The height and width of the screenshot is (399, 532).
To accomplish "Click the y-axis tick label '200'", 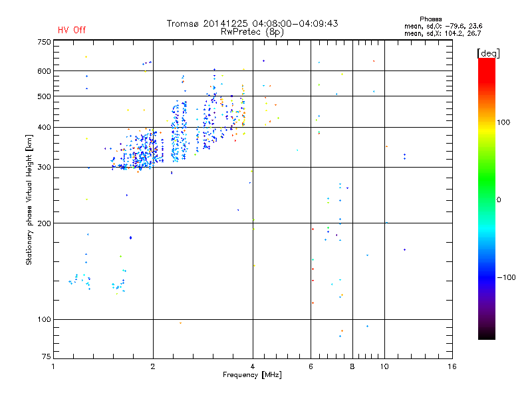I will click(44, 223).
